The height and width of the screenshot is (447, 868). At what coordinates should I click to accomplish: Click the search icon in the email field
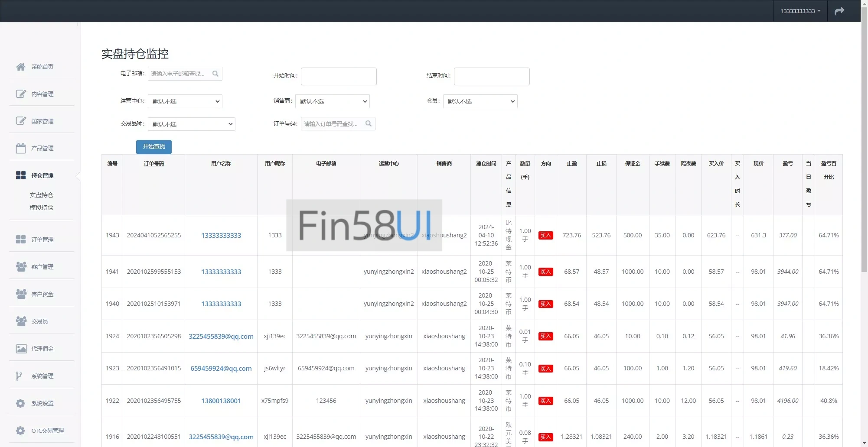pos(215,74)
